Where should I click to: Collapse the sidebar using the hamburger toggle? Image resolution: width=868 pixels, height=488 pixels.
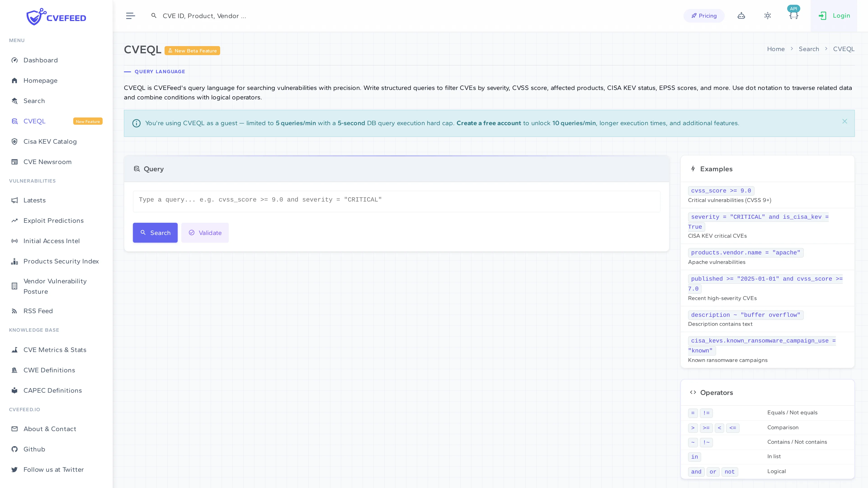pyautogui.click(x=130, y=16)
